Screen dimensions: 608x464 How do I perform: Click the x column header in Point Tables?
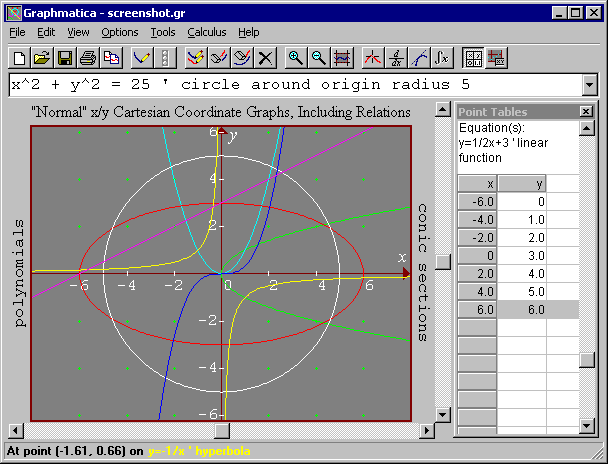pos(477,183)
